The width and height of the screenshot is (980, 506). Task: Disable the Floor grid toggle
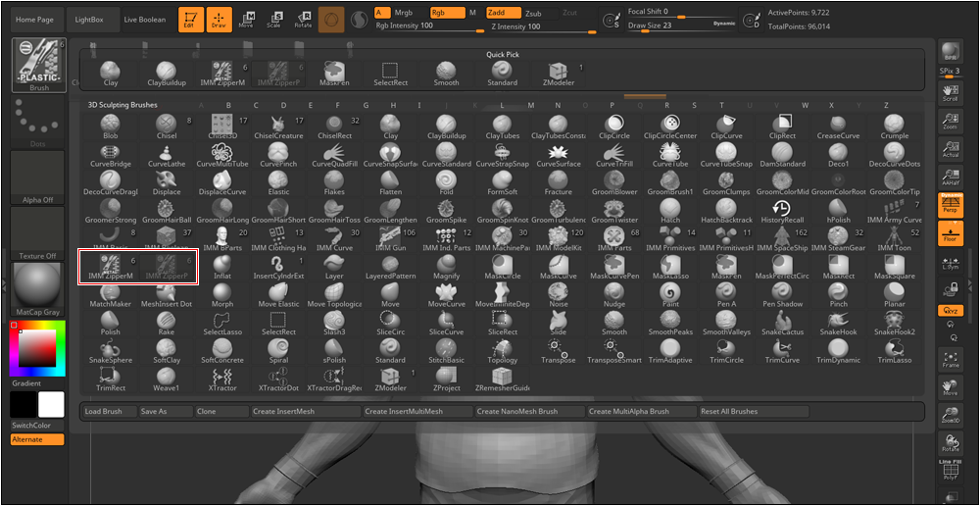(950, 233)
